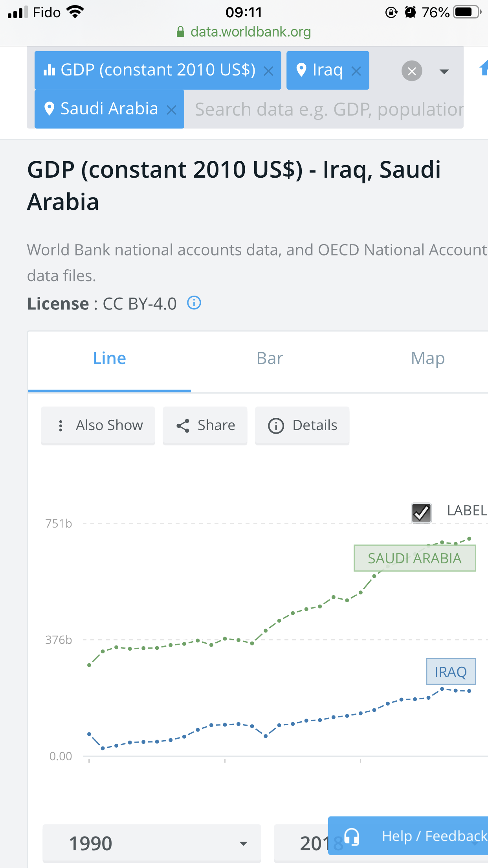The width and height of the screenshot is (488, 868).
Task: Expand the search bar dropdown arrow
Action: click(444, 72)
